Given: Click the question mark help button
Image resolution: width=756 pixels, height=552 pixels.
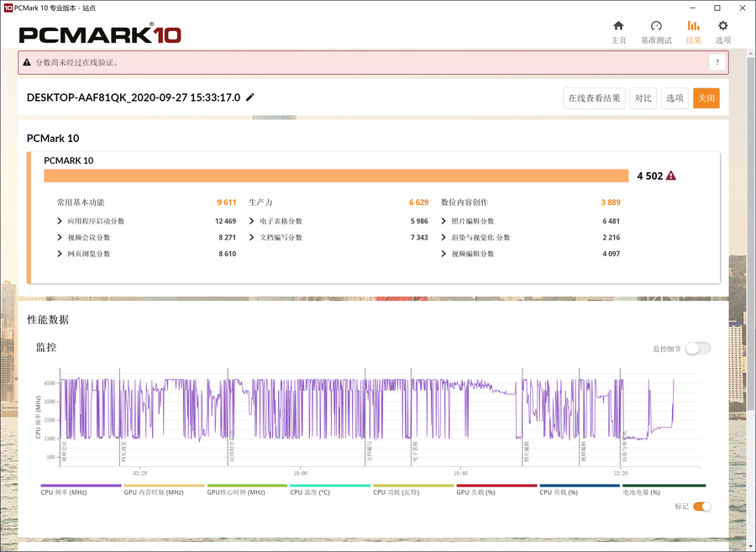Looking at the screenshot, I should pyautogui.click(x=717, y=62).
